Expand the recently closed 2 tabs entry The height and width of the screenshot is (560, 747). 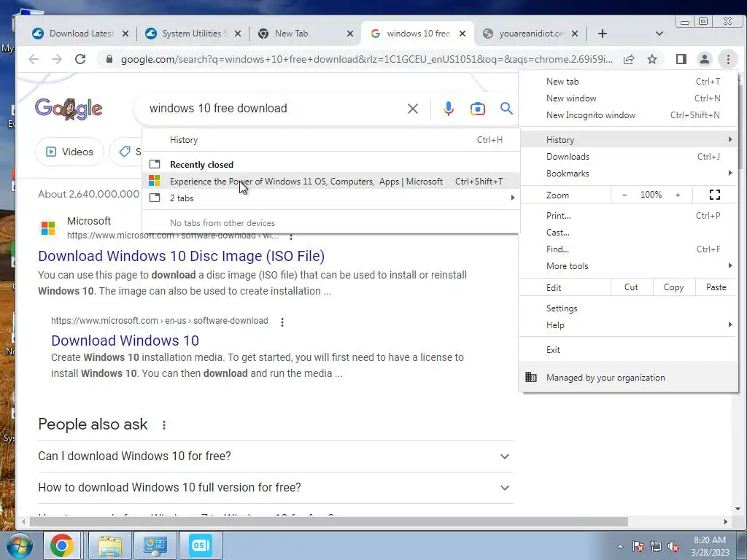330,198
